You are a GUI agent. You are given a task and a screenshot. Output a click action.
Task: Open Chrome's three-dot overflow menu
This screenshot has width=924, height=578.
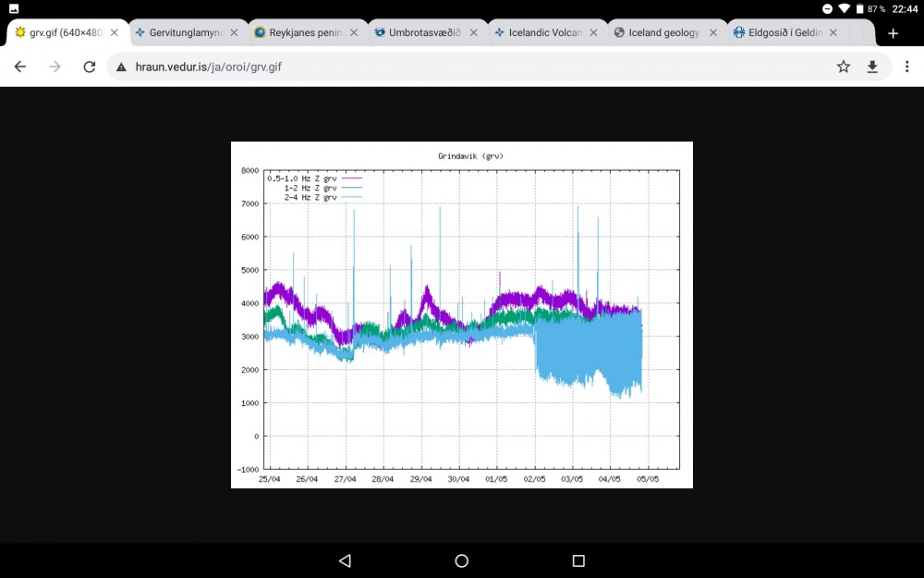(908, 66)
